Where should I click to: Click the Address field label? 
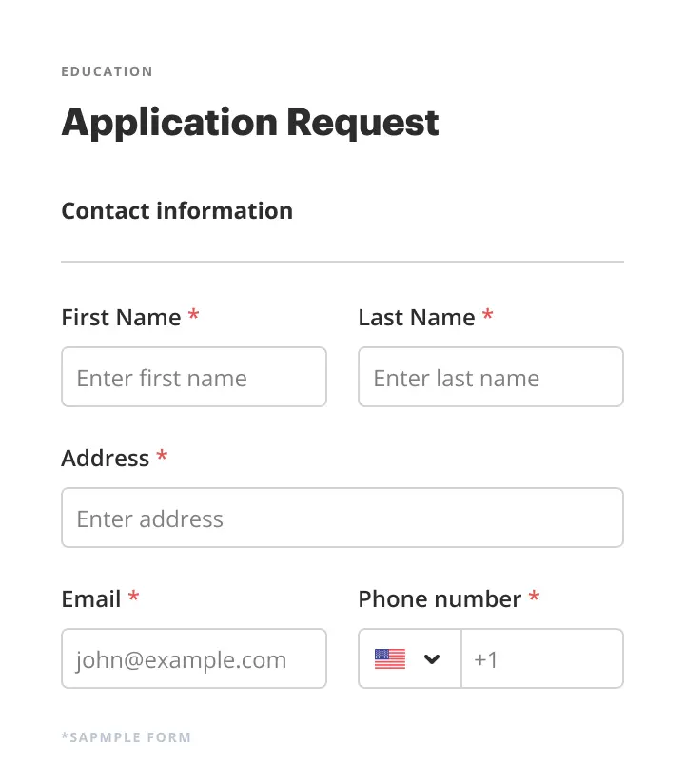105,459
